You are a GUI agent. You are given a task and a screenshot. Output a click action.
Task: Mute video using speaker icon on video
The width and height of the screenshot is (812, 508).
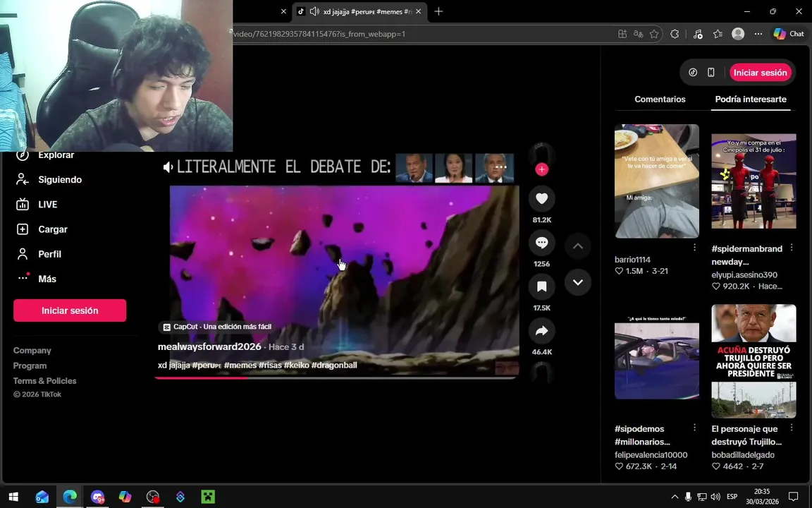(168, 167)
